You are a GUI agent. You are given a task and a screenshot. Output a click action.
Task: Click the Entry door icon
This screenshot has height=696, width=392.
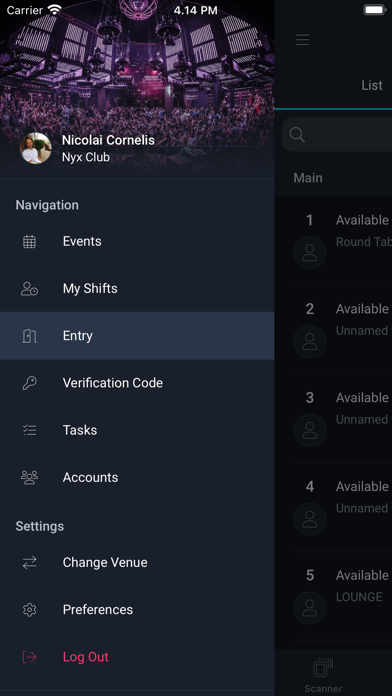point(29,336)
